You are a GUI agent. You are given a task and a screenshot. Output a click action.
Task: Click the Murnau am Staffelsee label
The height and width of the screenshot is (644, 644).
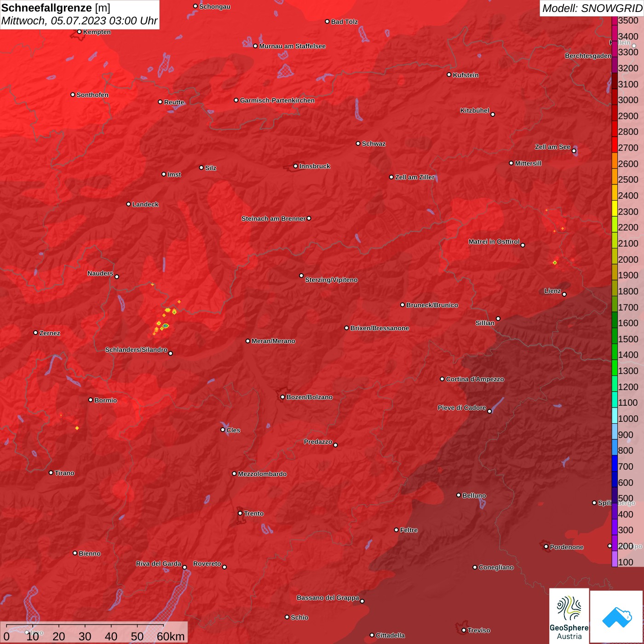[293, 46]
